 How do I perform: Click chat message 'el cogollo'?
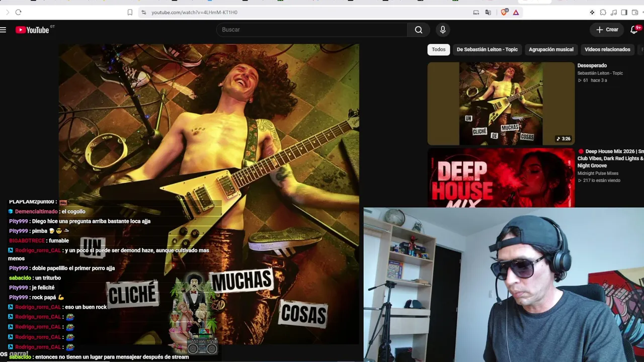point(73,212)
